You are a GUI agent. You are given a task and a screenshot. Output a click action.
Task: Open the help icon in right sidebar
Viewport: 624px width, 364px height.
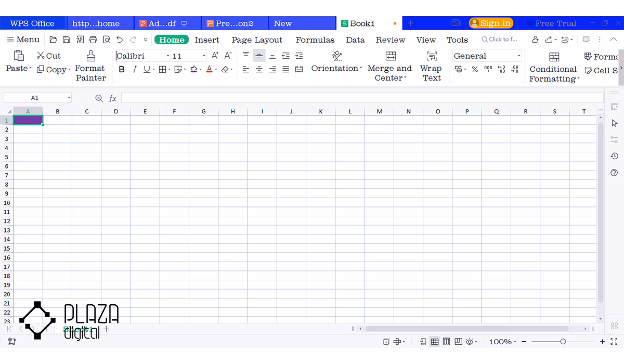614,173
